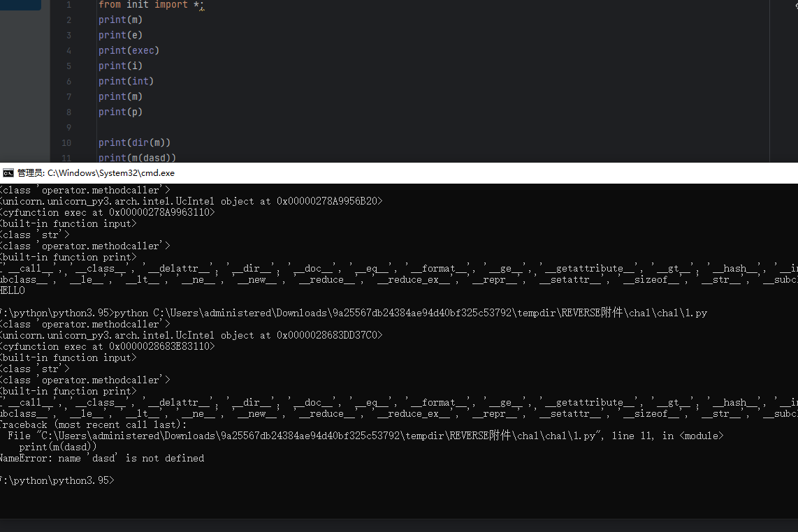Click the HELLO output in the terminal
This screenshot has height=532, width=798.
(x=13, y=290)
